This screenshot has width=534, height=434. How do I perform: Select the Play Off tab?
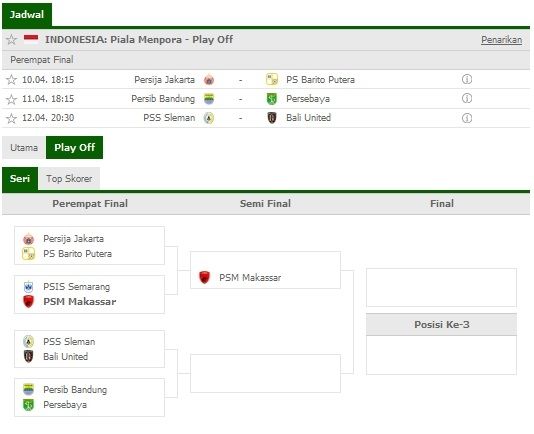coord(75,148)
